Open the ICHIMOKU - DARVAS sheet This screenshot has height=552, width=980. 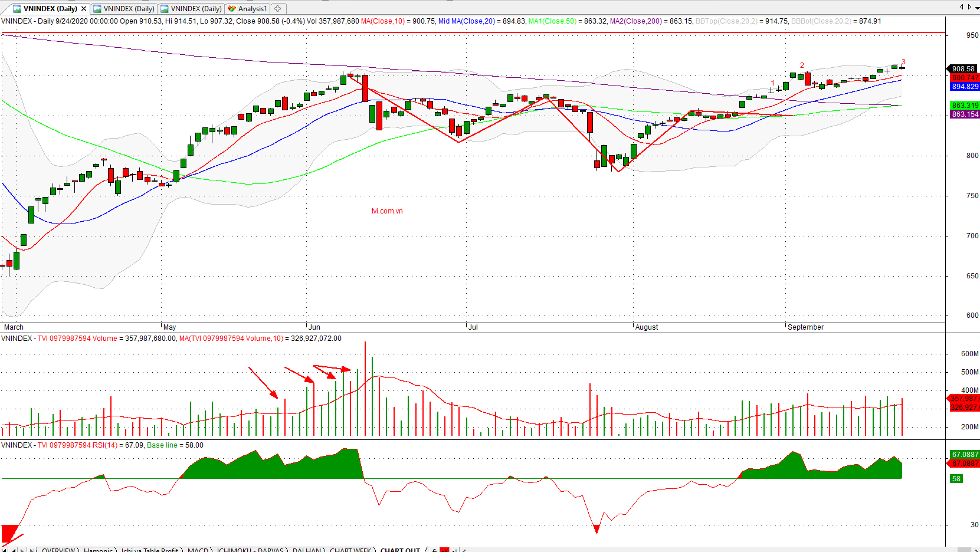[250, 550]
